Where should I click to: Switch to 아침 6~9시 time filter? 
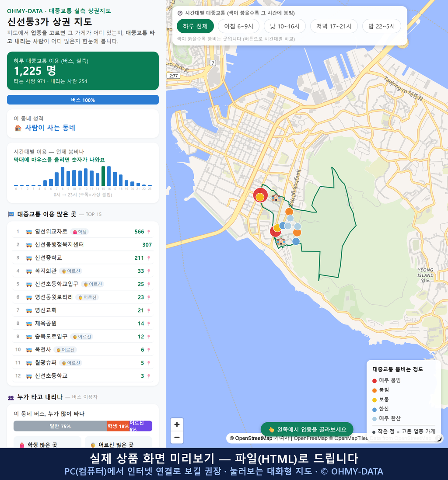point(238,26)
